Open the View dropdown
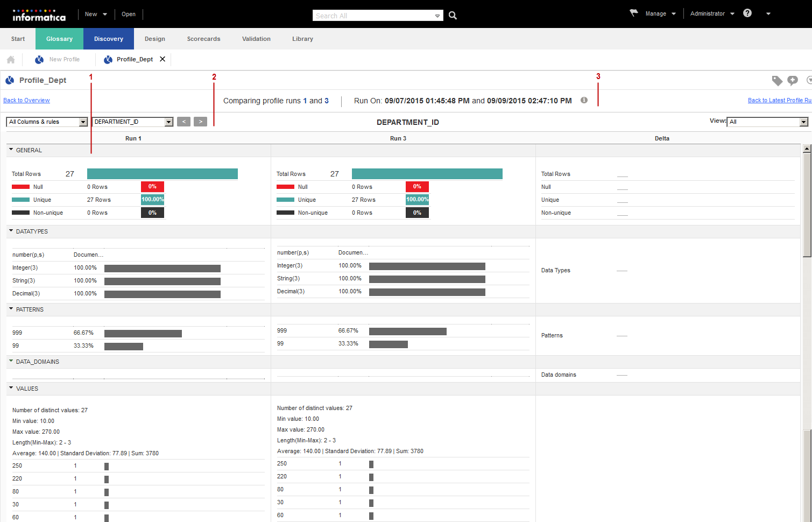This screenshot has width=812, height=522. pos(767,122)
